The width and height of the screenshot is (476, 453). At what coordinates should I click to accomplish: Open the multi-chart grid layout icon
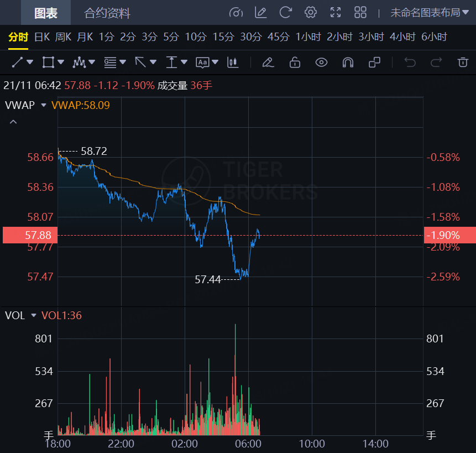click(x=360, y=12)
